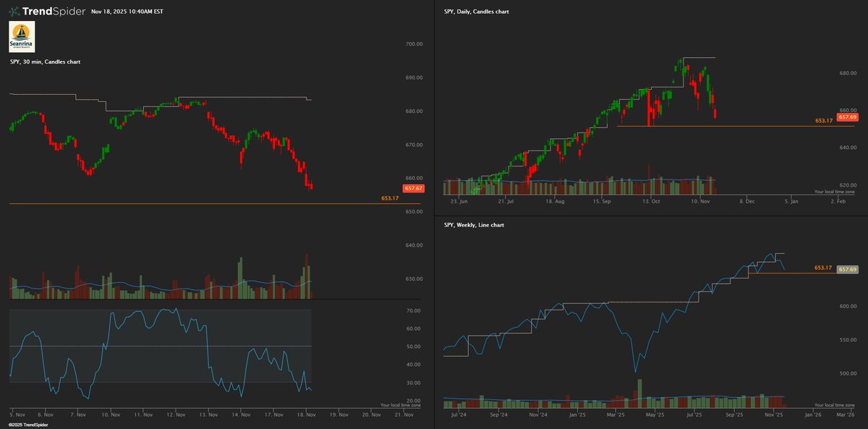The height and width of the screenshot is (429, 868).
Task: Click the '18. Aug' date on Daily chart
Action: [x=553, y=202]
